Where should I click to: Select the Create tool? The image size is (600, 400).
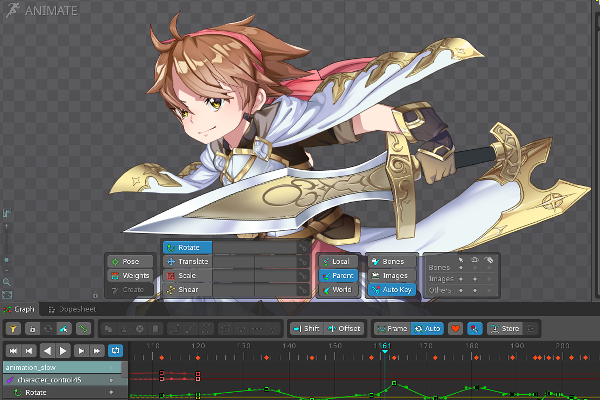point(130,290)
